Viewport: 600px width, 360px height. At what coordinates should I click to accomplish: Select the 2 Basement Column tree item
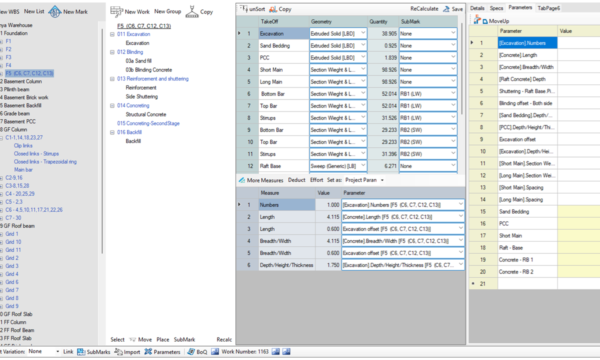[21, 81]
